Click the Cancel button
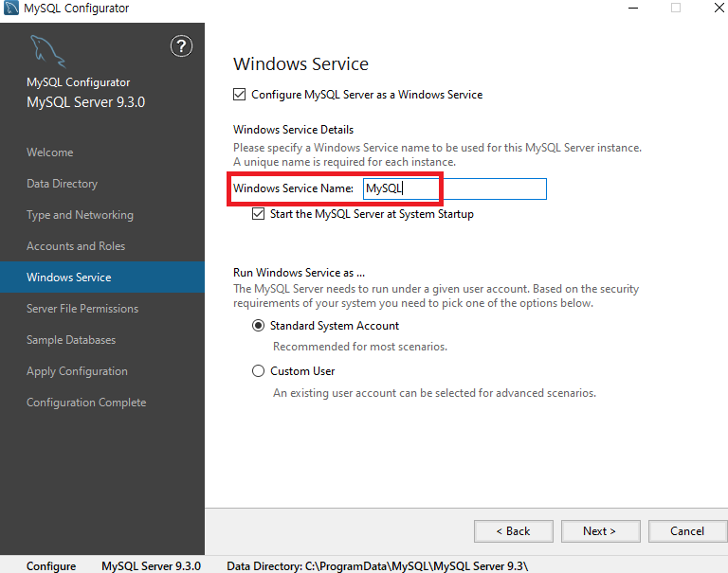This screenshot has height=573, width=728. point(687,531)
